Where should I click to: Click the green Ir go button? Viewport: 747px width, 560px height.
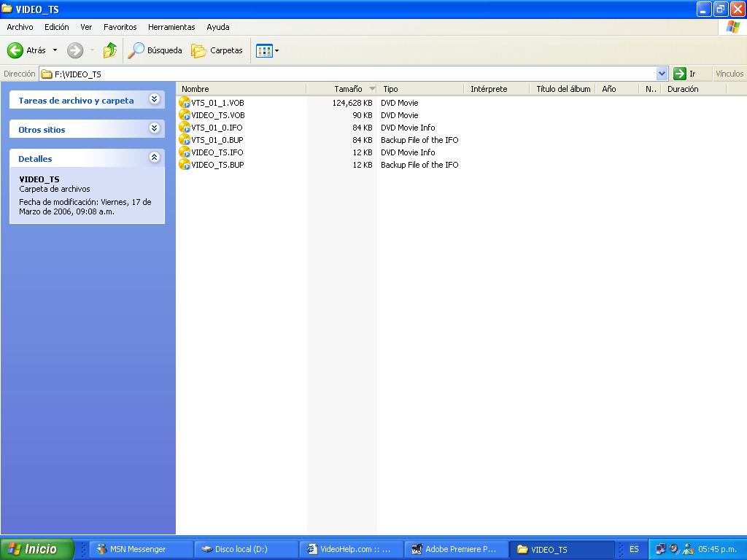(x=680, y=74)
